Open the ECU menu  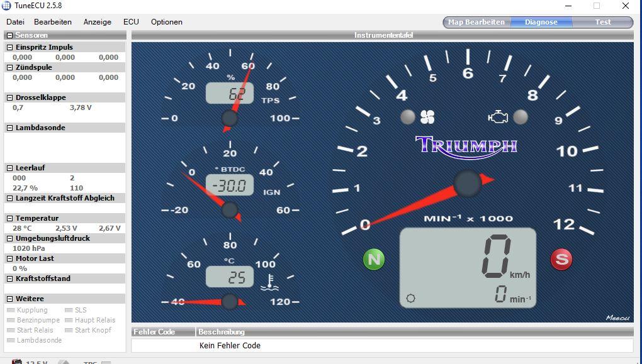[x=131, y=22]
